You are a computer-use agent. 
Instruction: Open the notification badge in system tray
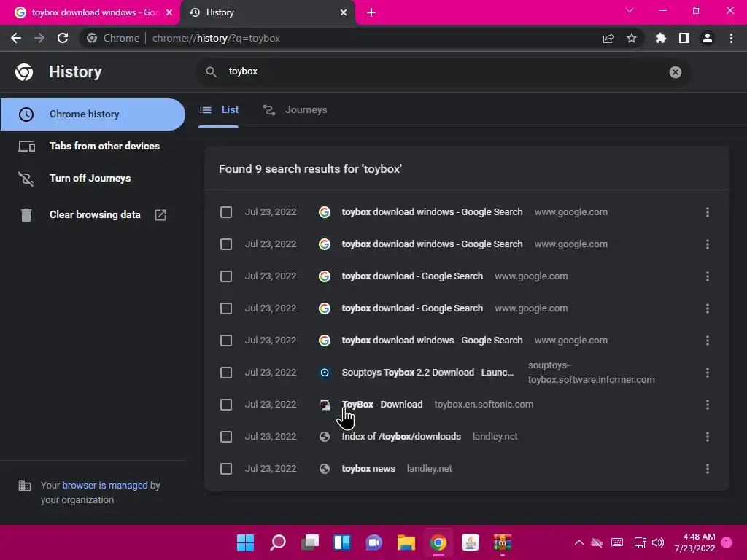click(x=727, y=542)
